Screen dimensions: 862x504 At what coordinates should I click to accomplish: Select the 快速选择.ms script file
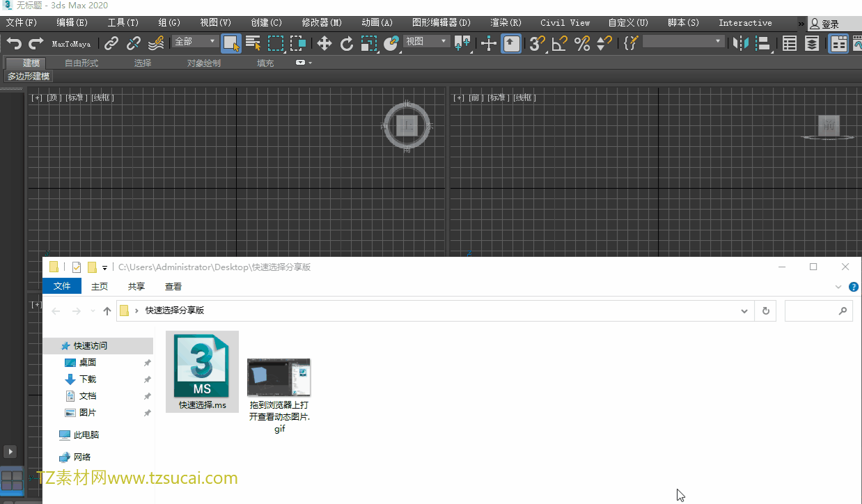(202, 372)
